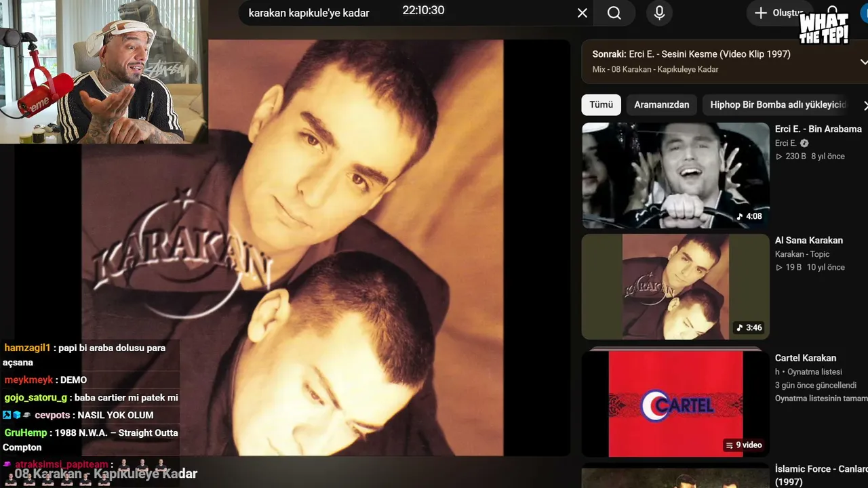Open the next-up title Erci E. - Sesini Kesme
Image resolution: width=868 pixels, height=488 pixels.
[x=709, y=54]
